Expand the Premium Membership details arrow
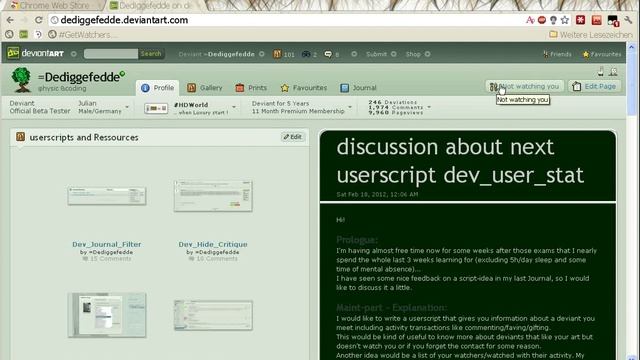This screenshot has height=360, width=640. pos(350,107)
